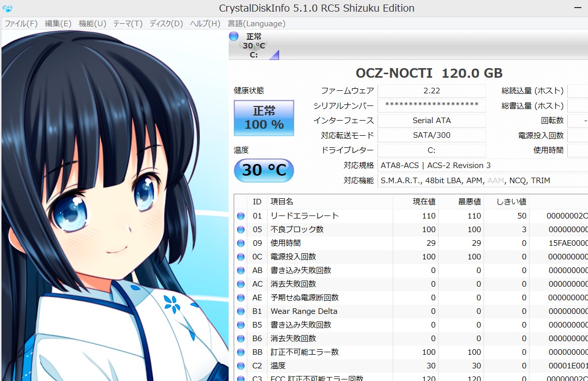Click the 総書込量 (ホスト) label
Image resolution: width=588 pixels, height=381 pixels.
[532, 106]
